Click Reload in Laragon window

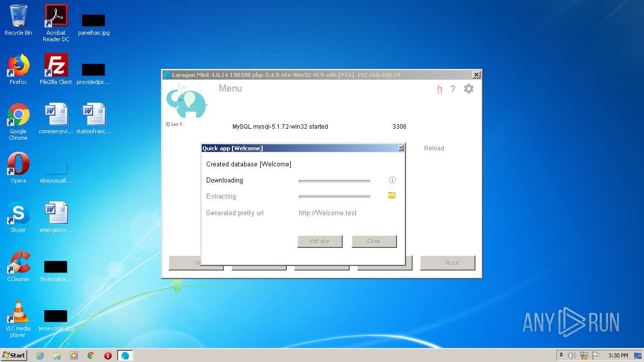[x=434, y=148]
